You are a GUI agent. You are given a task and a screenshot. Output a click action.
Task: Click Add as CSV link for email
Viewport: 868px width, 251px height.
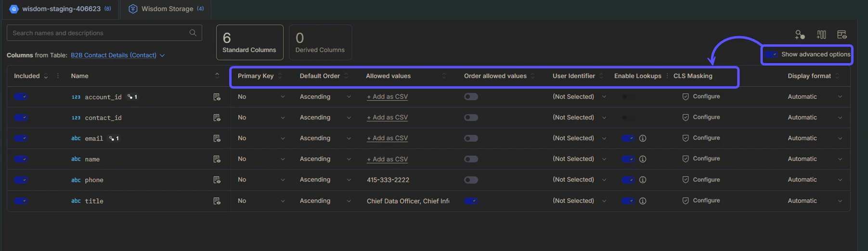[387, 138]
